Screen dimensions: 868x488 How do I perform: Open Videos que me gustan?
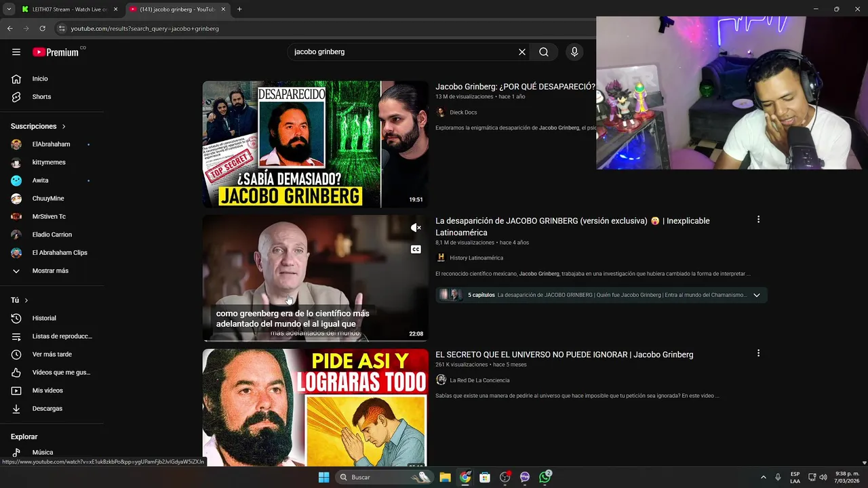pyautogui.click(x=52, y=373)
